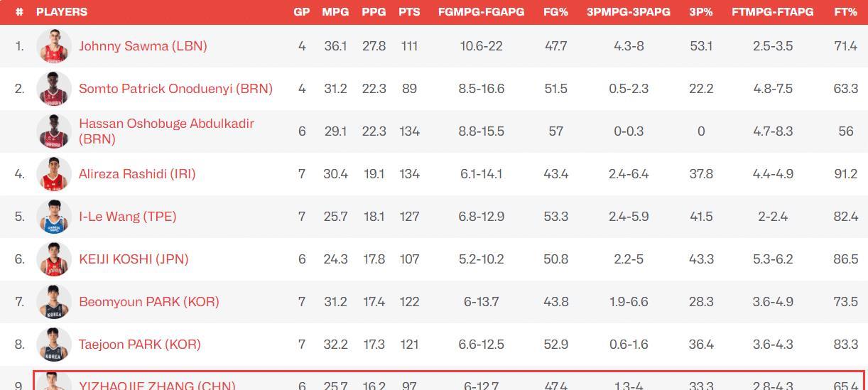Select Taejoon PARK's player photo

pyautogui.click(x=54, y=345)
